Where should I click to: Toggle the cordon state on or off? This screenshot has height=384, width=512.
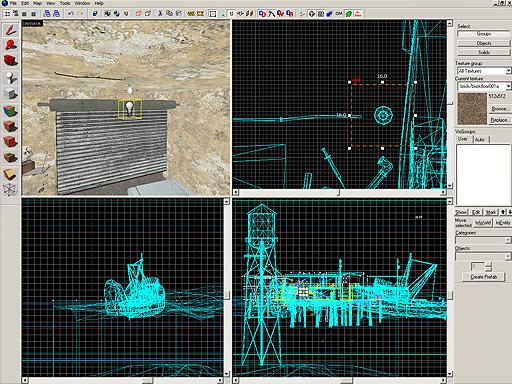coord(191,14)
